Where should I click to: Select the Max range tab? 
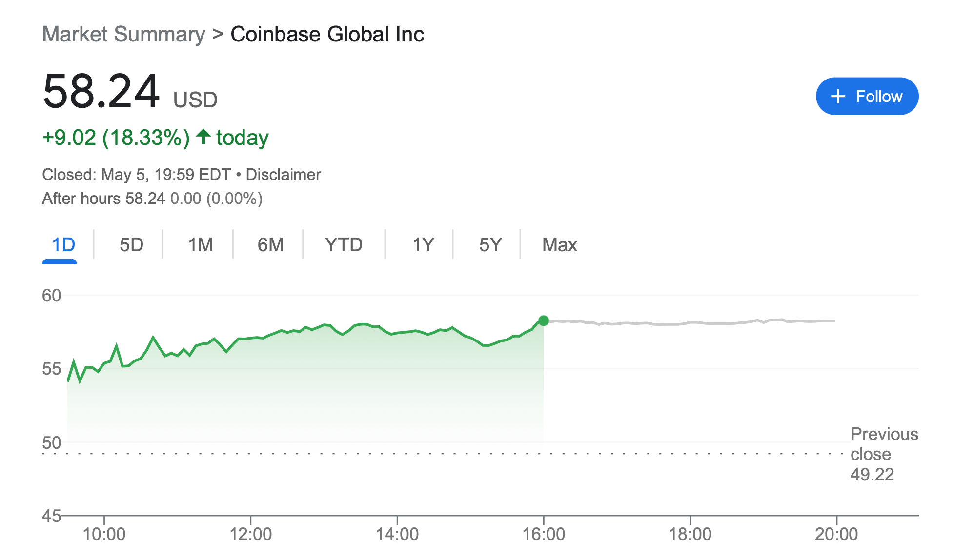[x=559, y=245]
